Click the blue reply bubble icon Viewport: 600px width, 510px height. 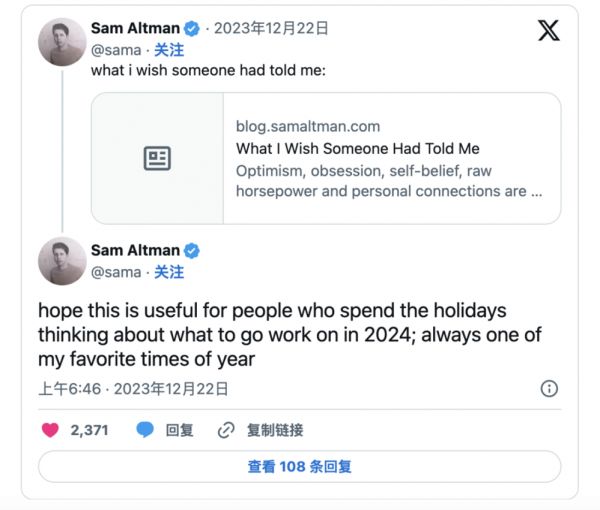tap(145, 430)
